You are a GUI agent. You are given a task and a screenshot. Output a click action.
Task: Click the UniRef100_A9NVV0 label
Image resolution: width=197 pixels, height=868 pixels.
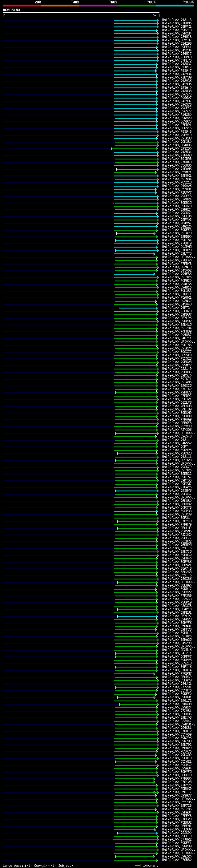point(177,118)
